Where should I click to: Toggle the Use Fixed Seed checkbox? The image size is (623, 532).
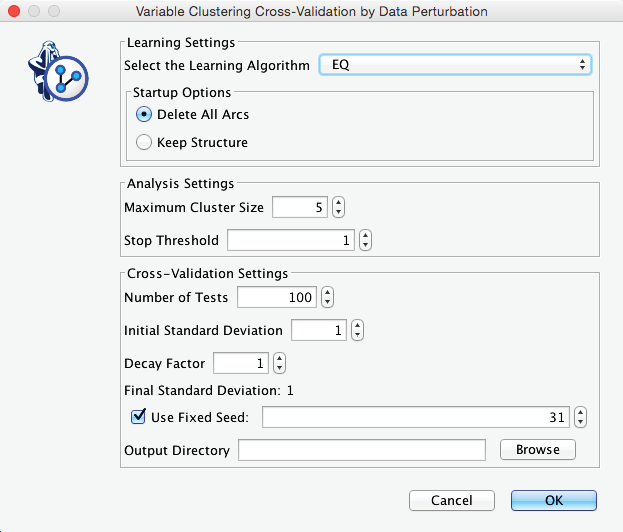(x=138, y=417)
